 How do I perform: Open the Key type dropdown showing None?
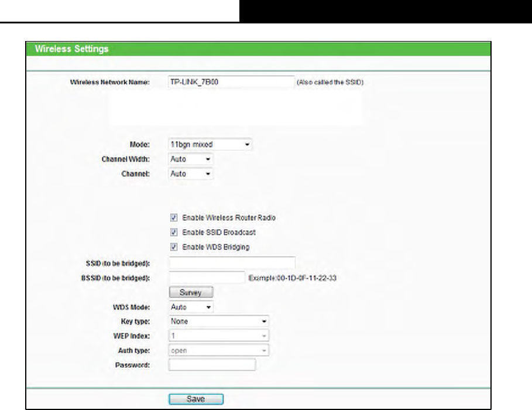click(218, 322)
